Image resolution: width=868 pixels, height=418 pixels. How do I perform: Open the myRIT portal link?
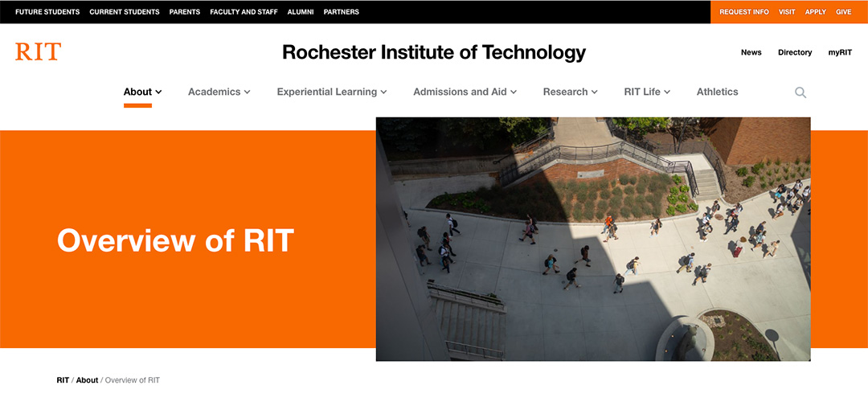tap(840, 52)
